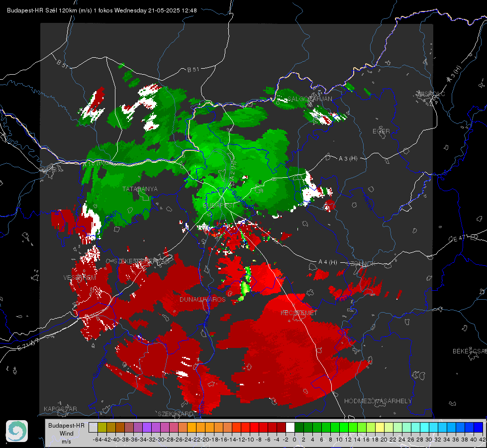Click the gray BUDAPEST city label
Viewport: 487px width, 448px height.
[219, 206]
